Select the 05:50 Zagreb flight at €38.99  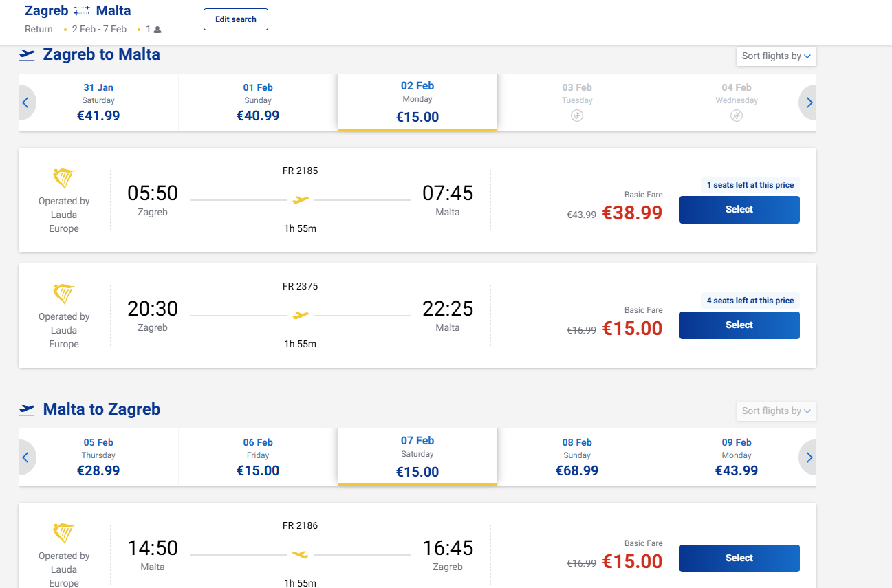click(x=739, y=210)
